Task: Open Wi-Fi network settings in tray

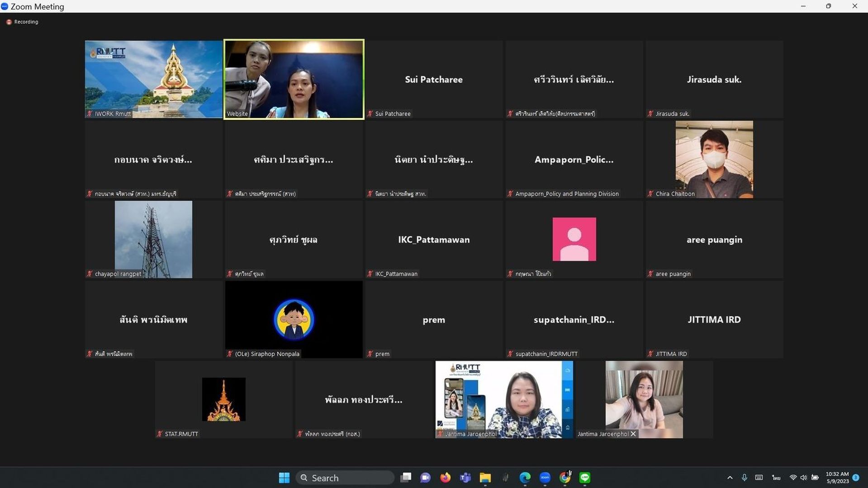Action: pos(793,478)
